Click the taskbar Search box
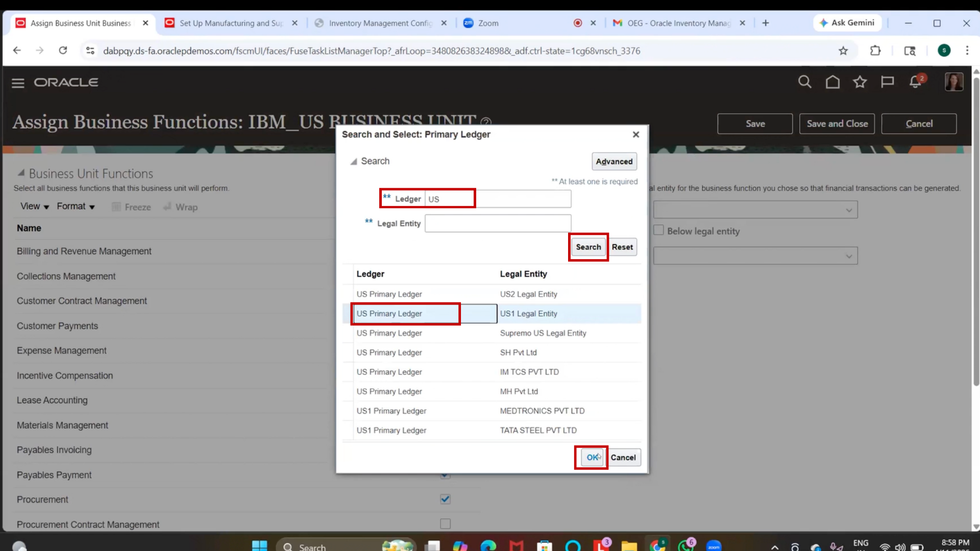Screen dimensions: 980x551 pyautogui.click(x=346, y=546)
